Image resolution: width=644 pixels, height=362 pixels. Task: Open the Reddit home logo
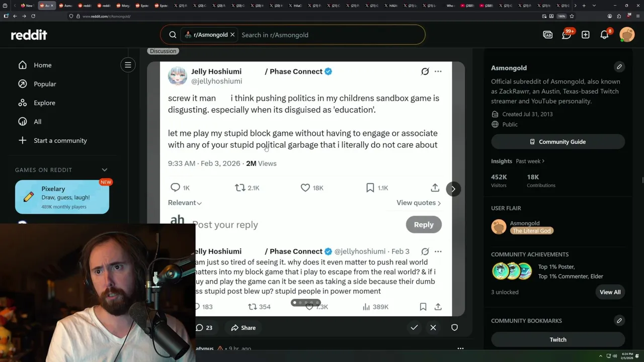[29, 35]
